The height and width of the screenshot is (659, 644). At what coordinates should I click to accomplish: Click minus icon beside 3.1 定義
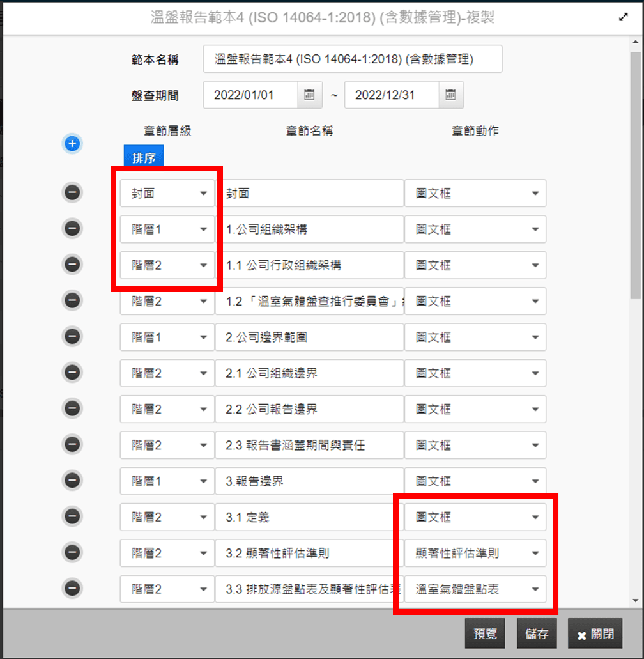click(x=72, y=516)
